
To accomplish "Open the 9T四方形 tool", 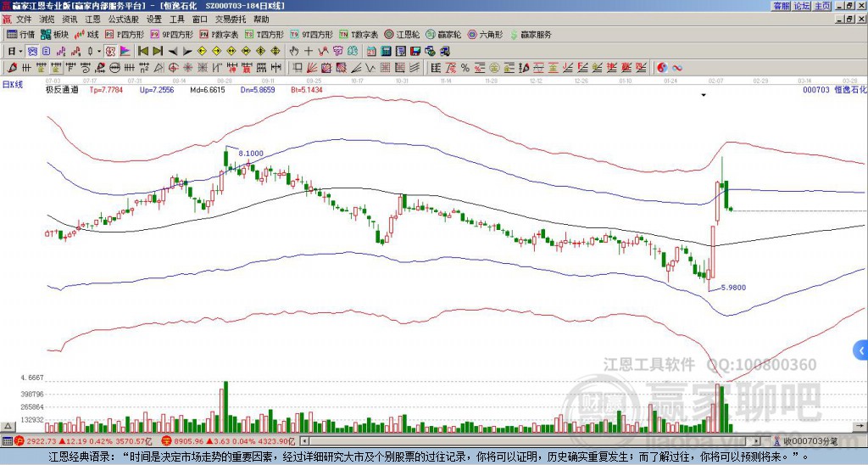I will (312, 34).
